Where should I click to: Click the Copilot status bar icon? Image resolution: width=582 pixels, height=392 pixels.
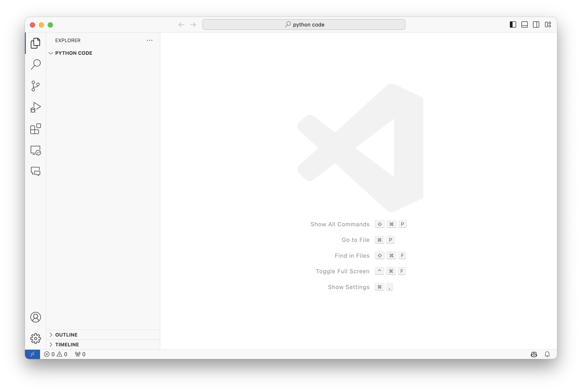pyautogui.click(x=534, y=354)
